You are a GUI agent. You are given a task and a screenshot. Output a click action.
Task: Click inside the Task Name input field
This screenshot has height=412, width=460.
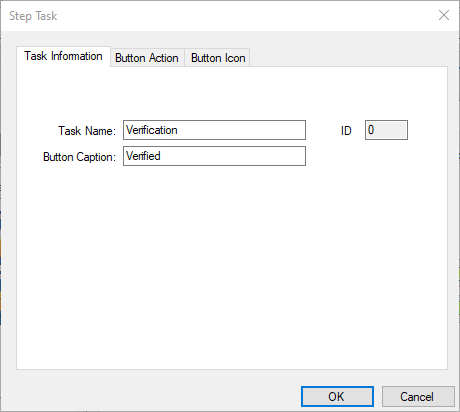pos(214,130)
